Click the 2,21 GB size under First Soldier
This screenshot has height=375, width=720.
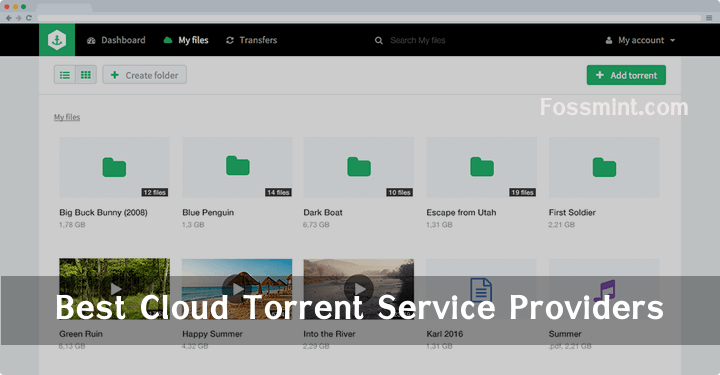pyautogui.click(x=562, y=225)
